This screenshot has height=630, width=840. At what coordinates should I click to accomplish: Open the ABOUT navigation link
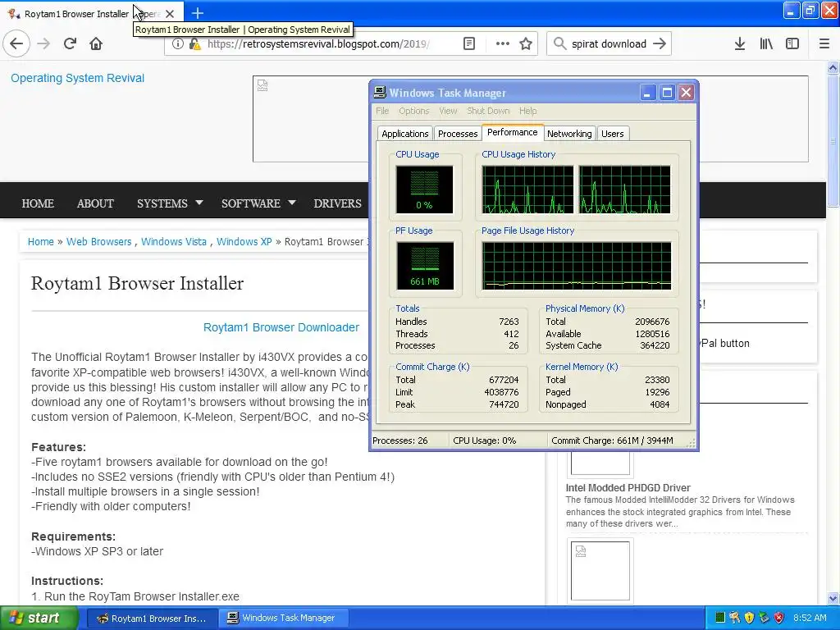coord(95,203)
